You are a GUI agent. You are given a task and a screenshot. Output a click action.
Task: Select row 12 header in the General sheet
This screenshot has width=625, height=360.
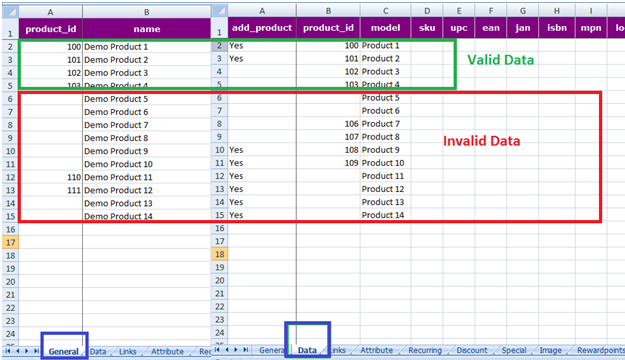[x=10, y=177]
